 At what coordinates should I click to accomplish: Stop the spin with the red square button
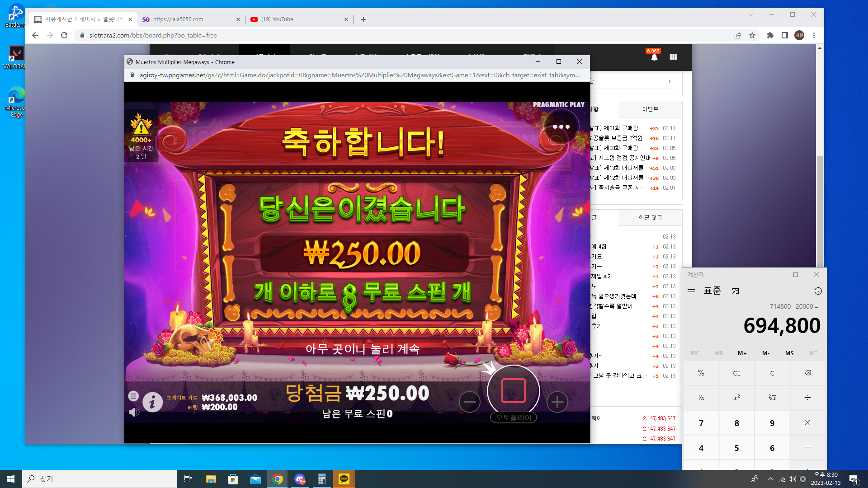pyautogui.click(x=514, y=391)
